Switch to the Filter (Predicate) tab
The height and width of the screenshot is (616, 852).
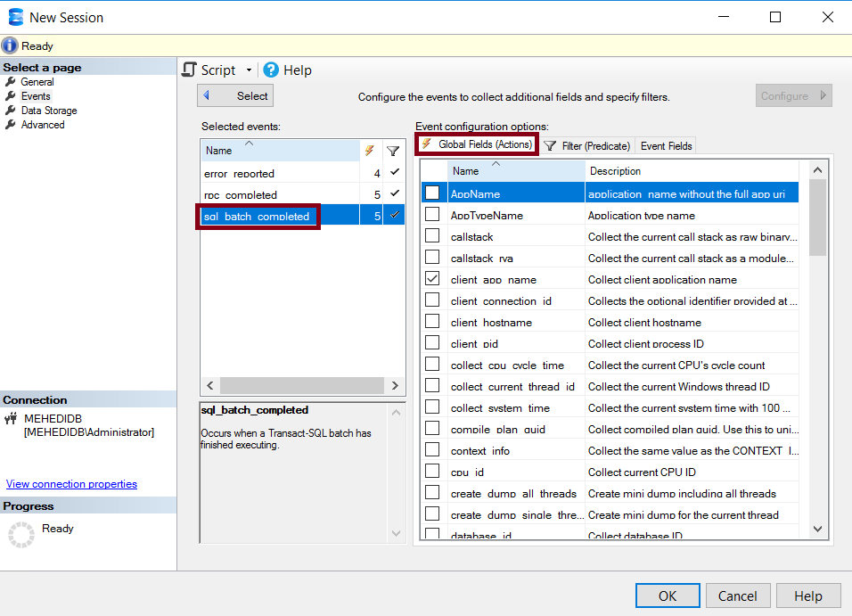click(x=587, y=146)
